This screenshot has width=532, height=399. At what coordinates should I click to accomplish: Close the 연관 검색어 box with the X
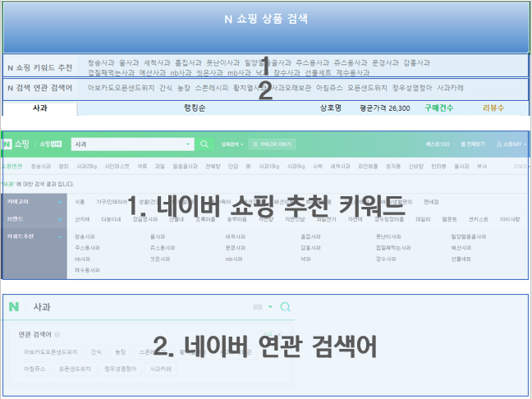tap(279, 334)
